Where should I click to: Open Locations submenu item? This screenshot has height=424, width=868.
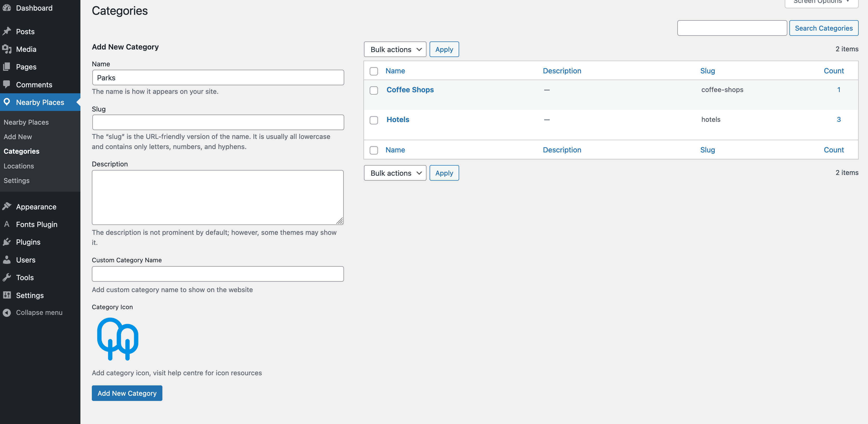[18, 166]
